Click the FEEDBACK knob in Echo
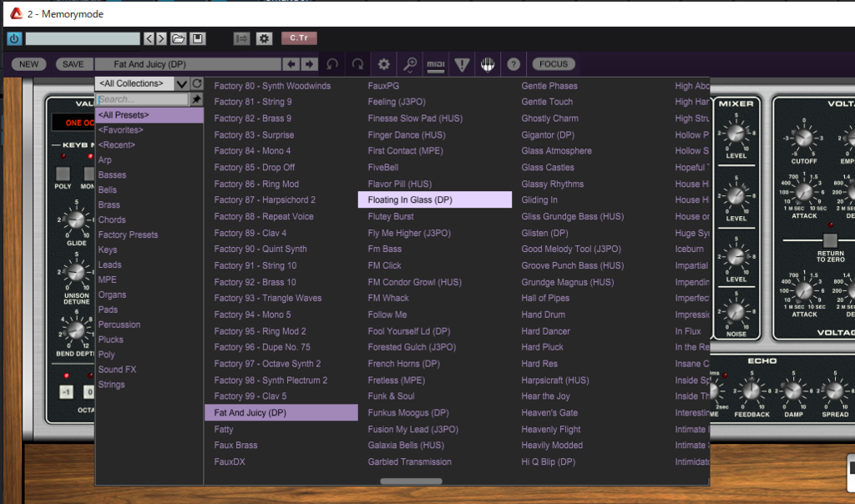855x504 pixels. tap(751, 391)
